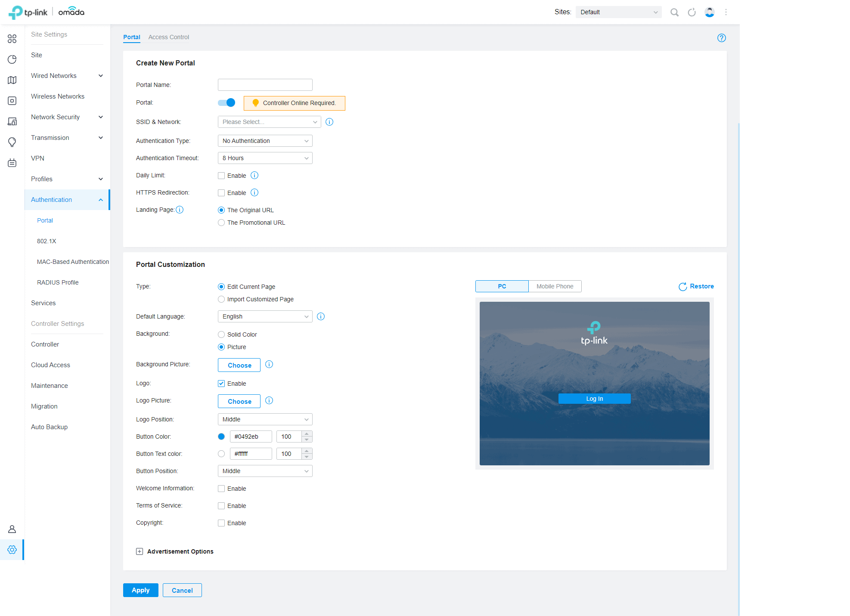Open the Default Language dropdown
Viewport: 850px width, 616px height.
pyautogui.click(x=265, y=316)
